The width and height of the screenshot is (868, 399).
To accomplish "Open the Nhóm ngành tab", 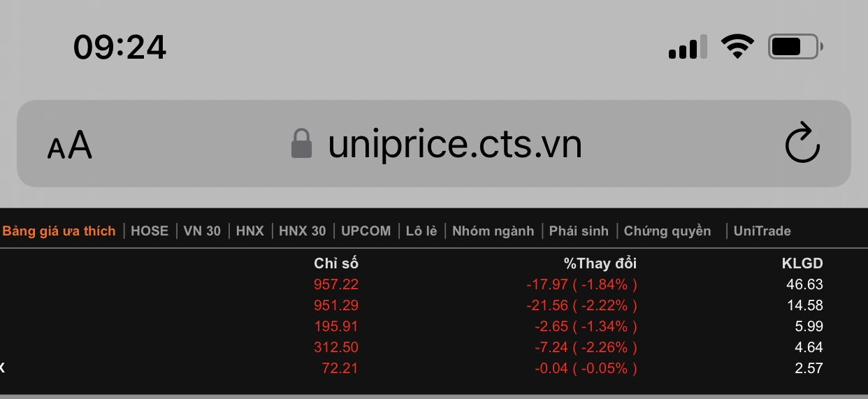I will [493, 231].
